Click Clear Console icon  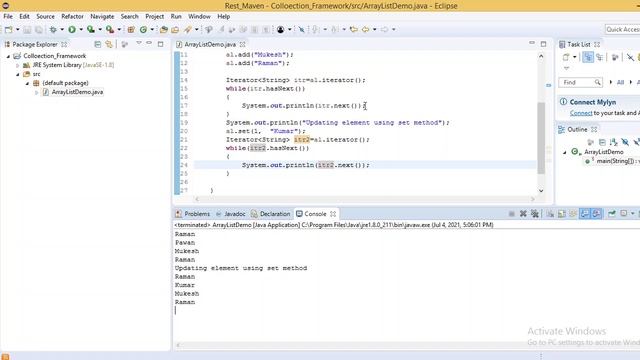550,213
